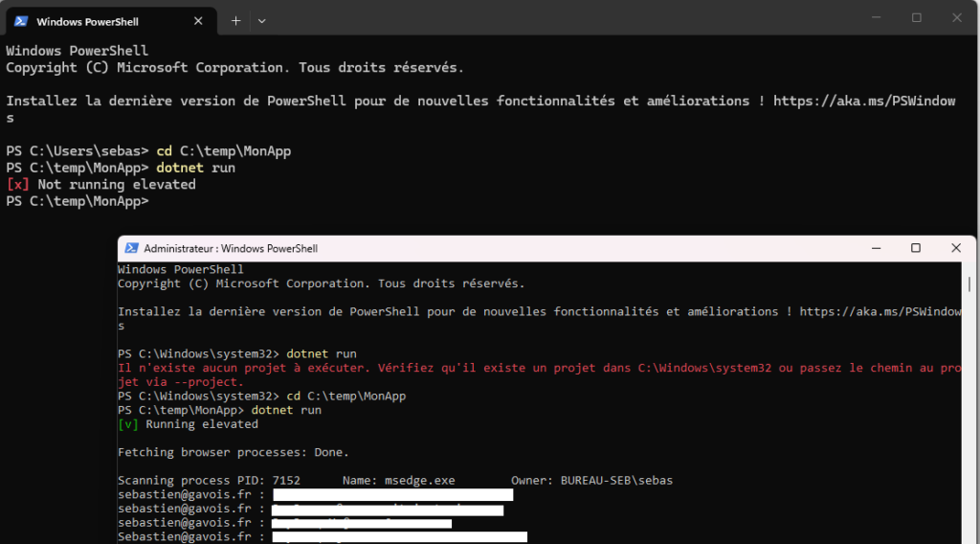Click 'dotnet run' command in back terminal
The image size is (980, 544).
195,168
